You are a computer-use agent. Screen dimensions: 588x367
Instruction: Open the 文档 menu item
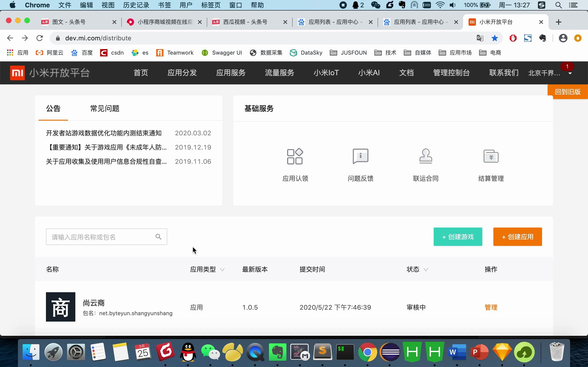tap(406, 73)
